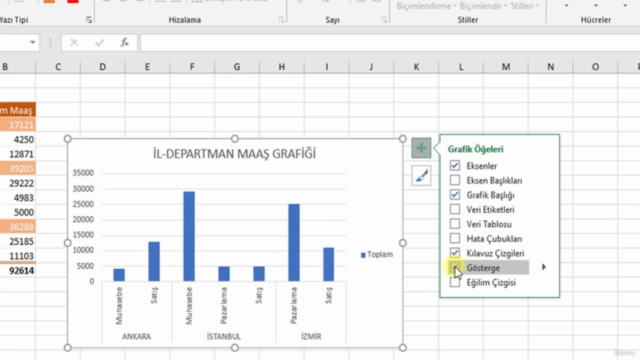The image size is (640, 360).
Task: Open the Name Box dropdown arrow
Action: pos(32,42)
